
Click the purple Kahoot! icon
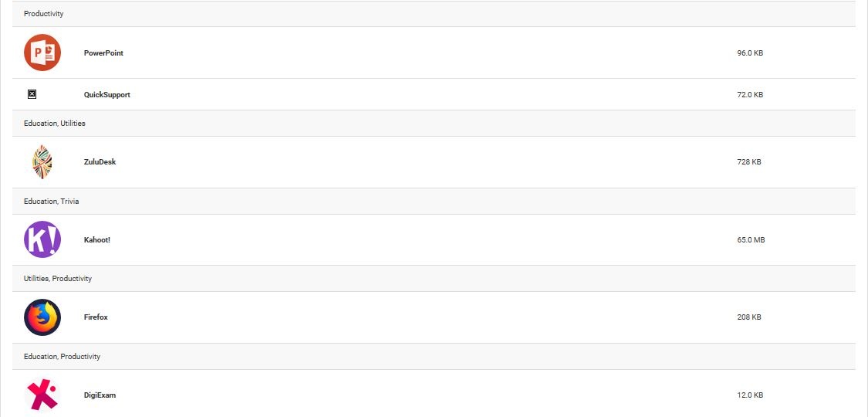tap(42, 239)
